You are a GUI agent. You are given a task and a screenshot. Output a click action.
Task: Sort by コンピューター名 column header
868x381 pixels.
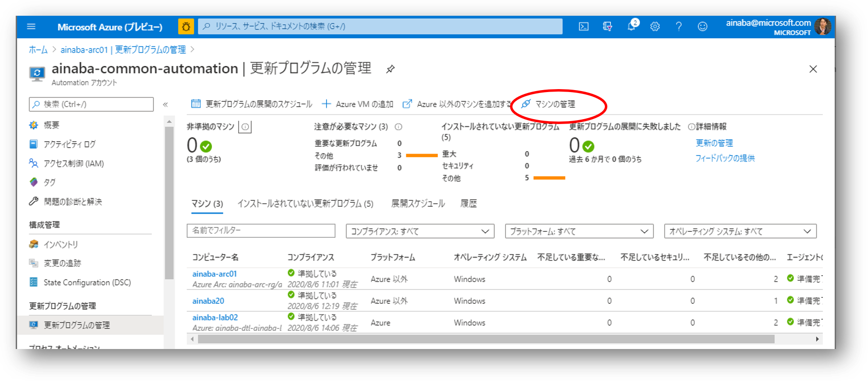tap(215, 257)
